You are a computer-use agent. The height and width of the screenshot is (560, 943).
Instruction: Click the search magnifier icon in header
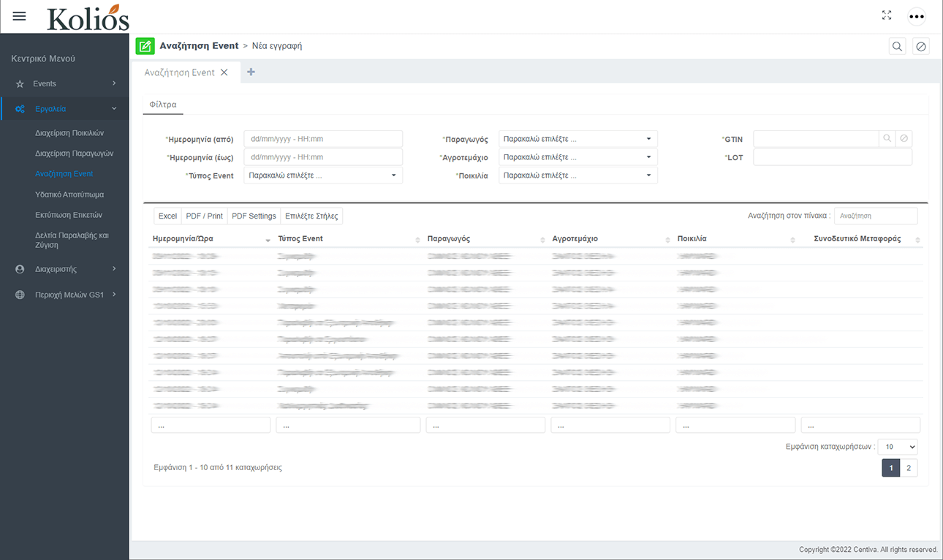(x=897, y=46)
